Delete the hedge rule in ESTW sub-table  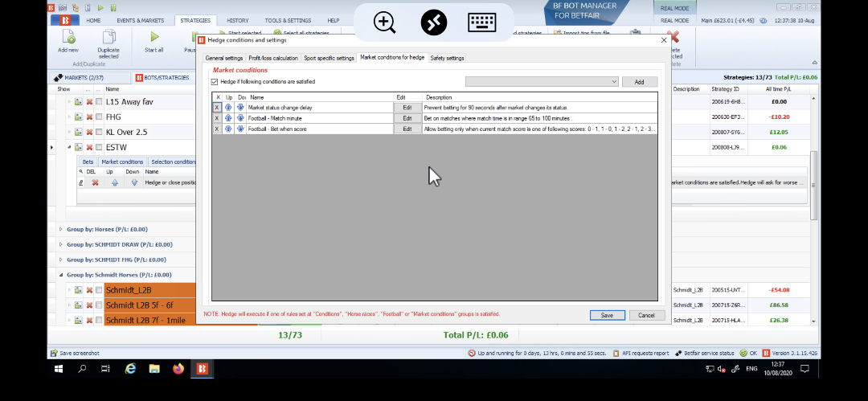pos(95,182)
